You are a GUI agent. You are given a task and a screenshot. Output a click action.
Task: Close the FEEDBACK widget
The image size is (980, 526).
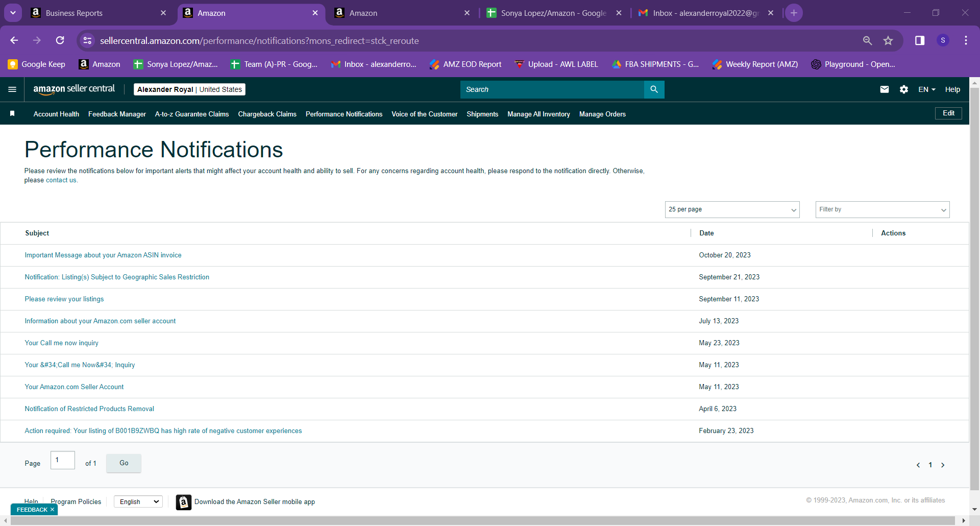[x=52, y=510]
